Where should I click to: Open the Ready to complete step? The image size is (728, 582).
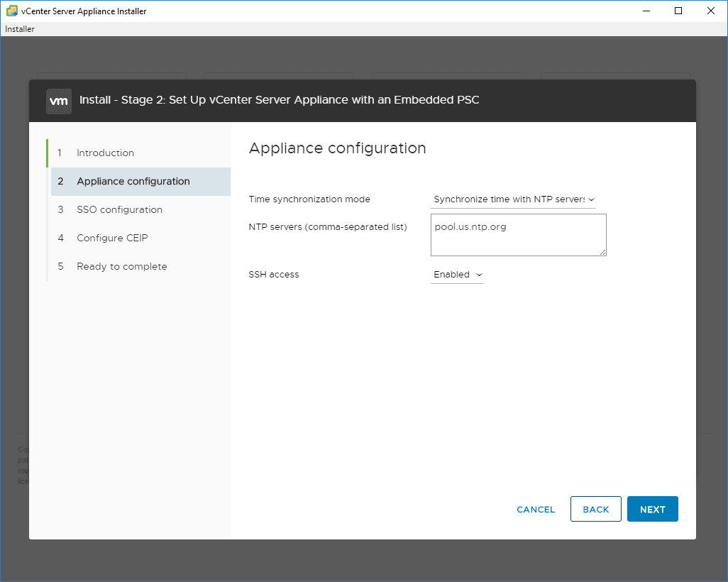pos(121,266)
